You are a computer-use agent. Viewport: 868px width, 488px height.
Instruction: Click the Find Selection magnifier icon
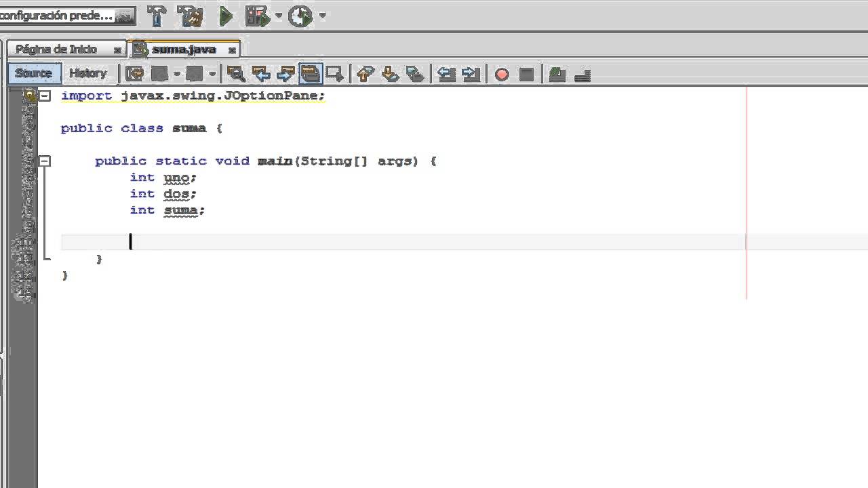(236, 74)
